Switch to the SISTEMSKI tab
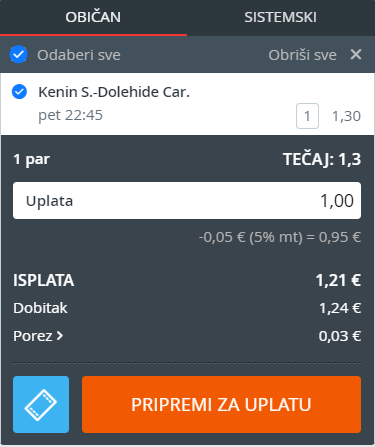 pyautogui.click(x=281, y=17)
